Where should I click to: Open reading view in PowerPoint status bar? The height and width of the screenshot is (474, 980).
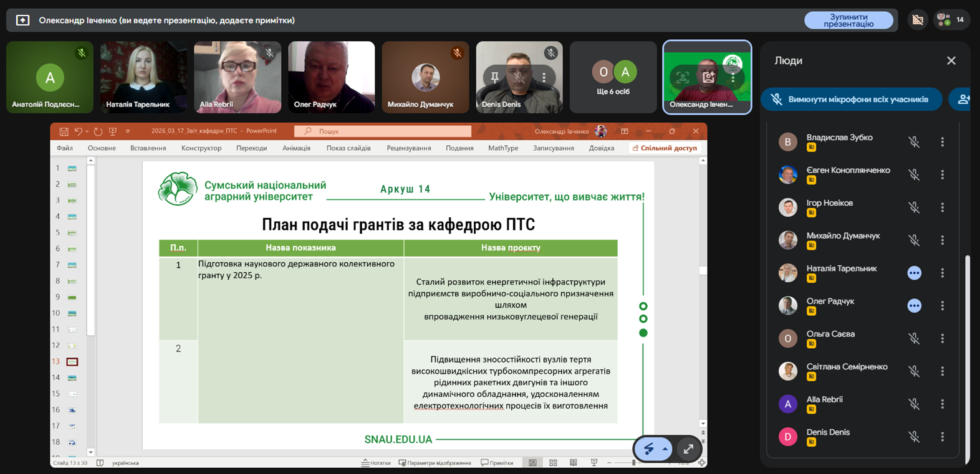coord(573,463)
